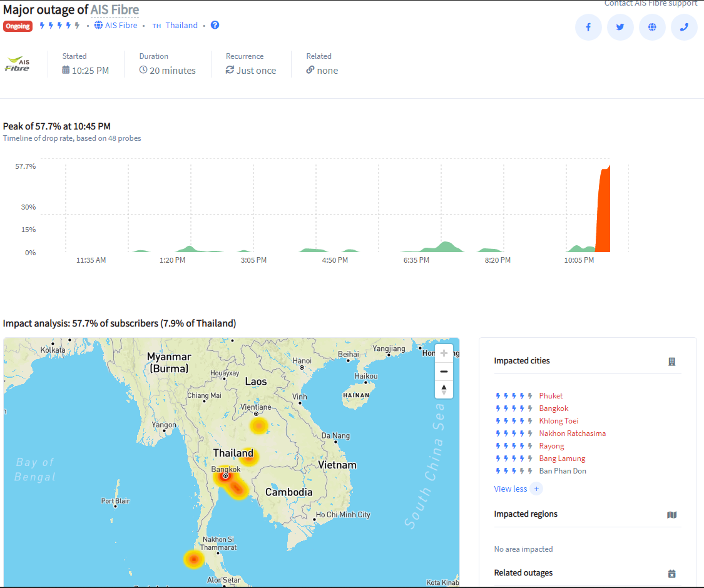Click the link icon beside none
Viewport: 704px width, 588px height.
click(310, 70)
